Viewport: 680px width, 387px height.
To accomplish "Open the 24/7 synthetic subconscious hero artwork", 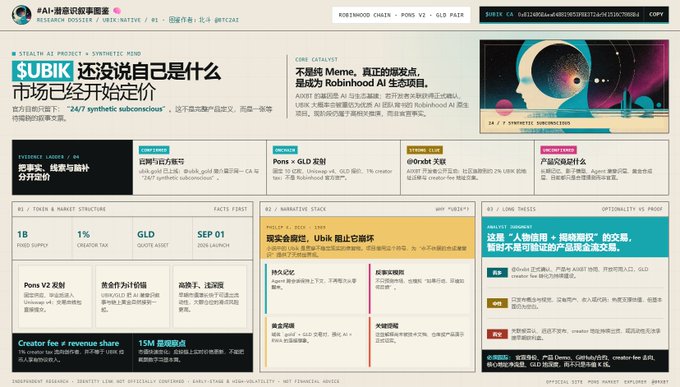I will tap(574, 86).
